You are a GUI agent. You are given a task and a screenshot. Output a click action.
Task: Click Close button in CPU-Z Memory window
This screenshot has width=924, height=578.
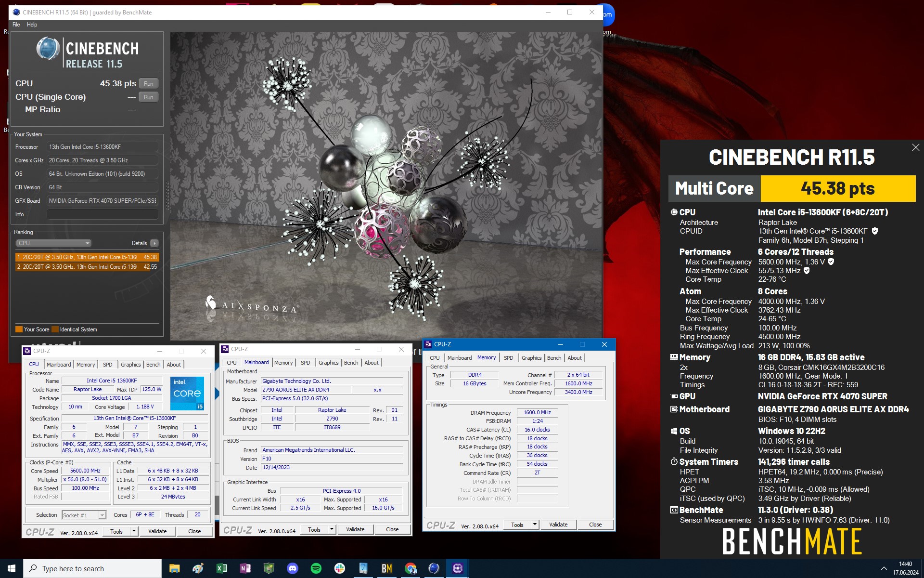(595, 525)
